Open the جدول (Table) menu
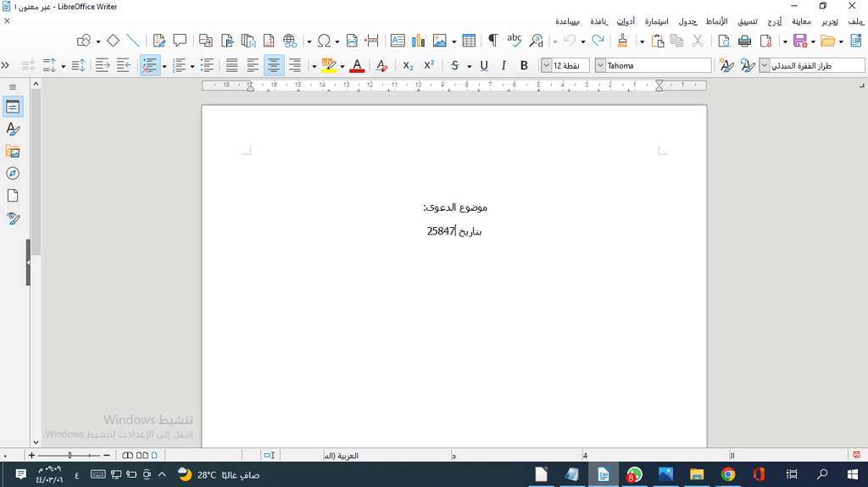Screen dimensions: 868x487 (688, 21)
